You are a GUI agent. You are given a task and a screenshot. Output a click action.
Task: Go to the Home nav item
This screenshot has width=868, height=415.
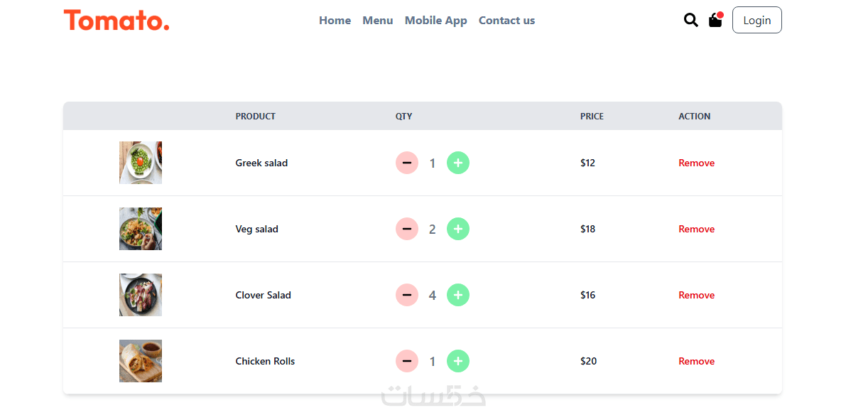(335, 21)
